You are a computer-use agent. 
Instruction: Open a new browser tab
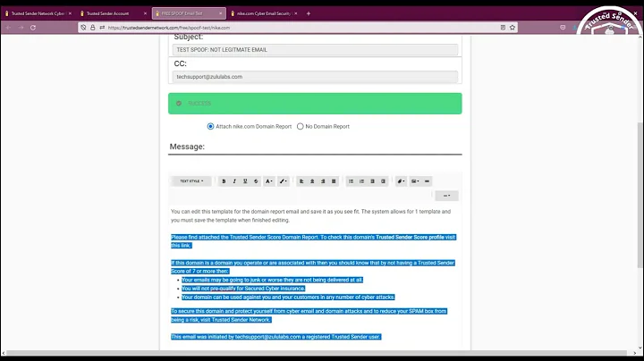click(309, 13)
